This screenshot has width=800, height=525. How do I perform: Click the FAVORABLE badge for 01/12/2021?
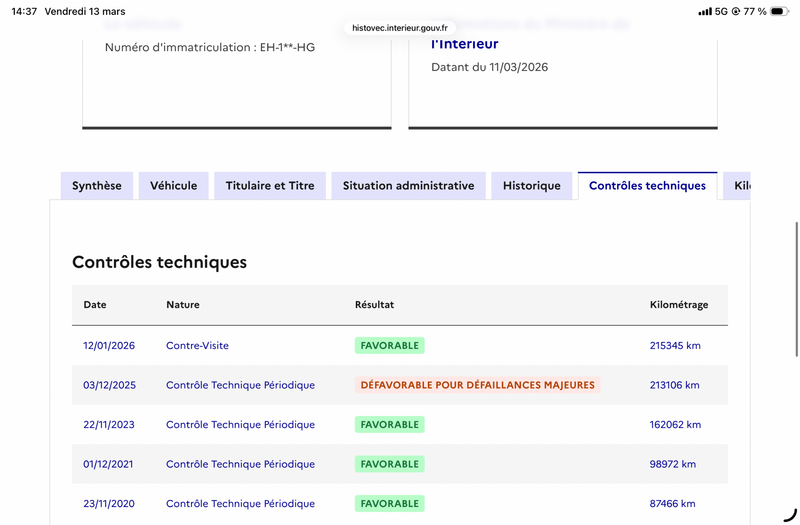coord(390,464)
